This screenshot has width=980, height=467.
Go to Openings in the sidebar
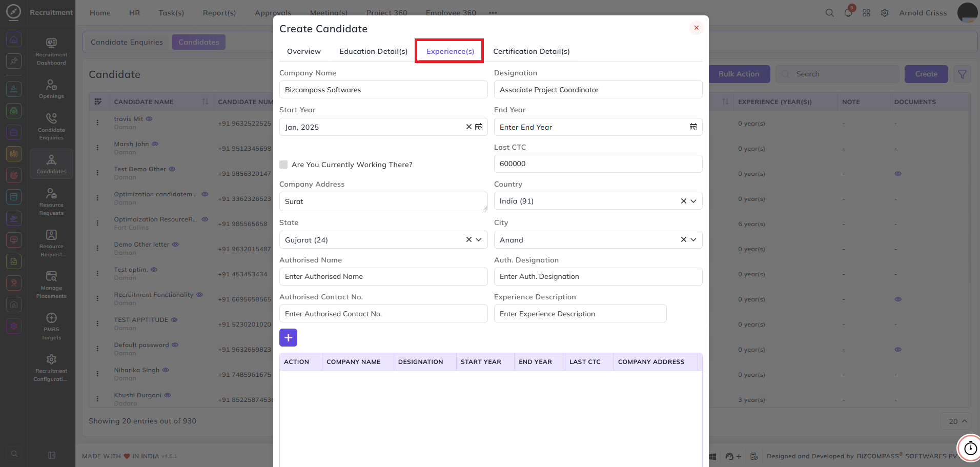click(51, 89)
